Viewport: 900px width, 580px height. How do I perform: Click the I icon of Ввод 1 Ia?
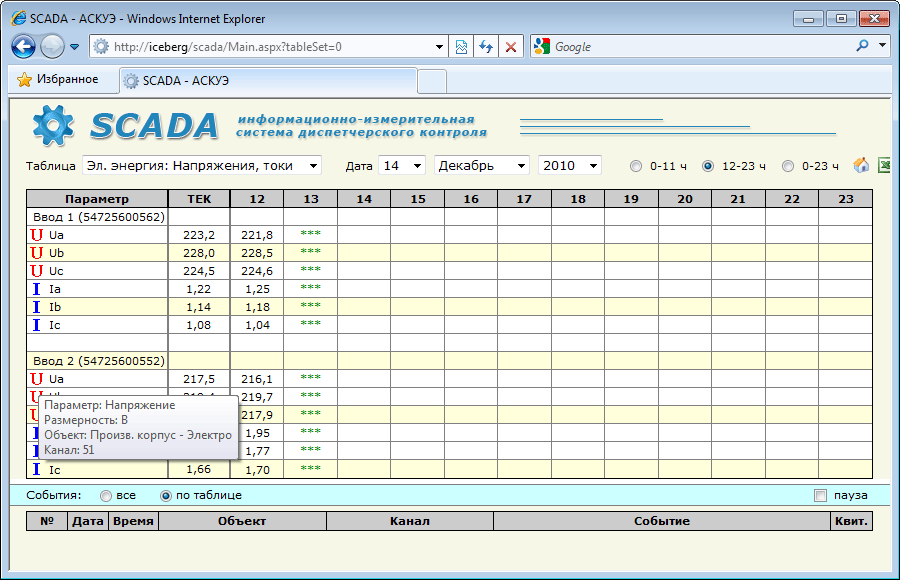tap(36, 289)
